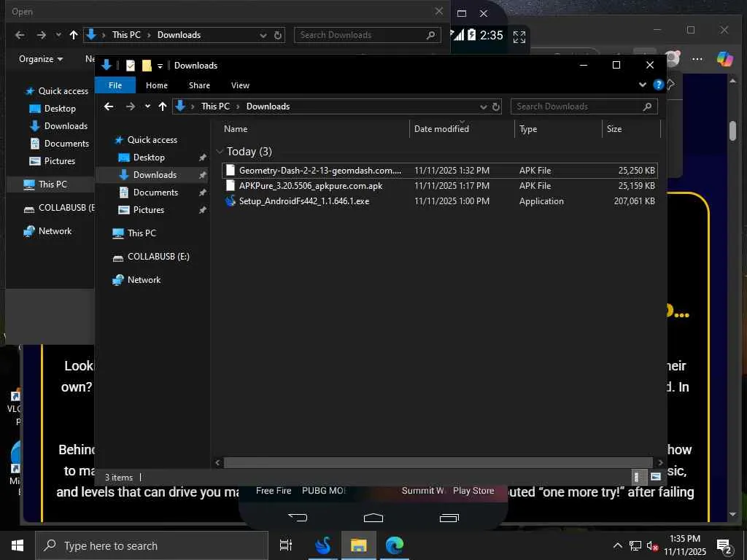Select Setup_AndroidFs442_1.1.646.1.exe file
The image size is (747, 560).
440,201
